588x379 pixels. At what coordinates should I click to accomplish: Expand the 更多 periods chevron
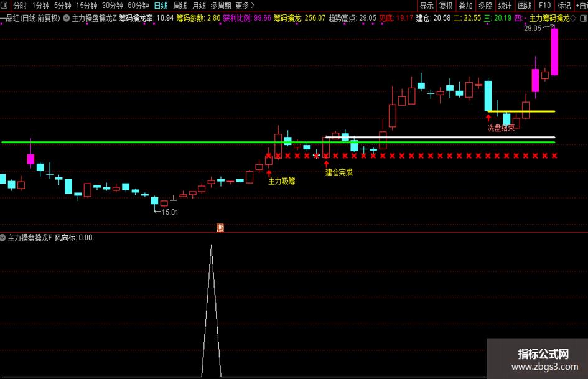253,6
